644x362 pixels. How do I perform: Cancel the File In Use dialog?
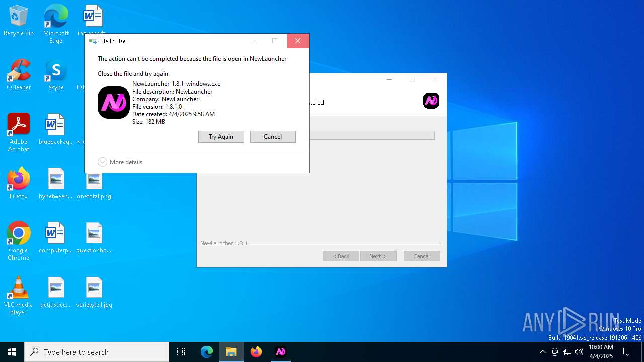point(273,137)
